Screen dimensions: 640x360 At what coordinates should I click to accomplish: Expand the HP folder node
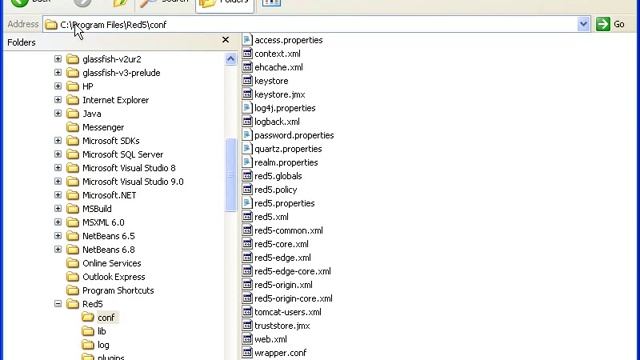(58, 86)
